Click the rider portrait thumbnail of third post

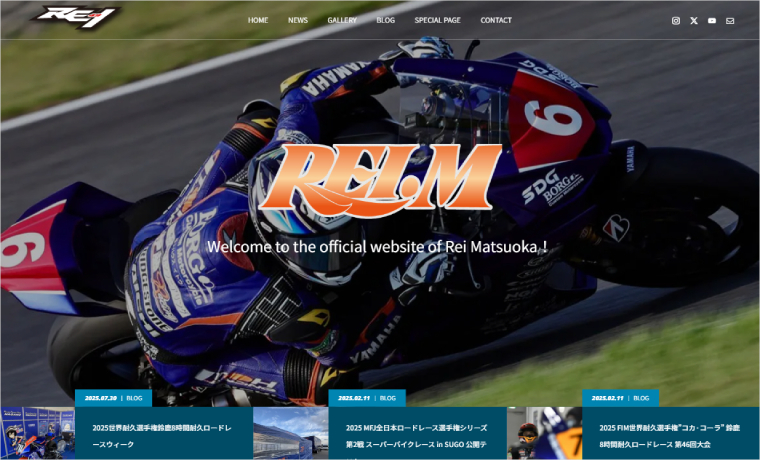point(544,433)
